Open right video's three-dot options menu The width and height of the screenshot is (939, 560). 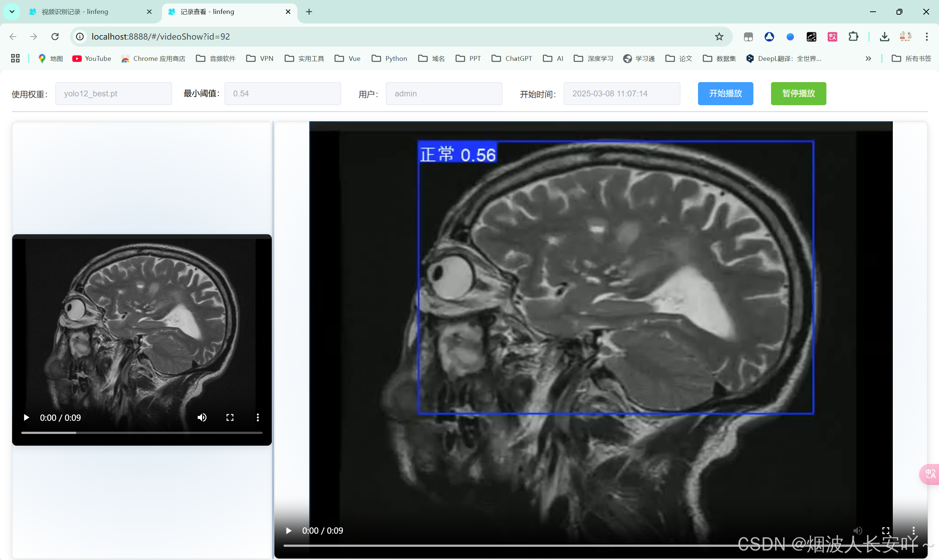pos(914,531)
